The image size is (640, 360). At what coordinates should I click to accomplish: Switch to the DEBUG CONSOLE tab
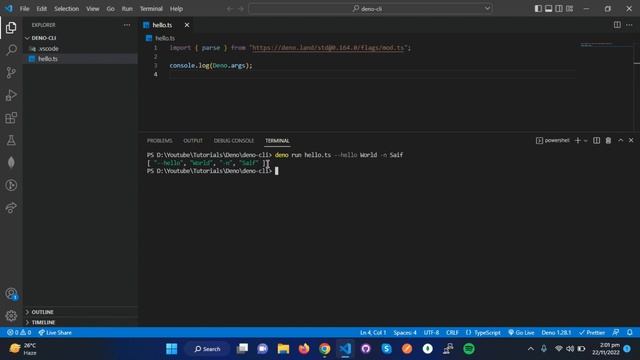[x=234, y=141]
